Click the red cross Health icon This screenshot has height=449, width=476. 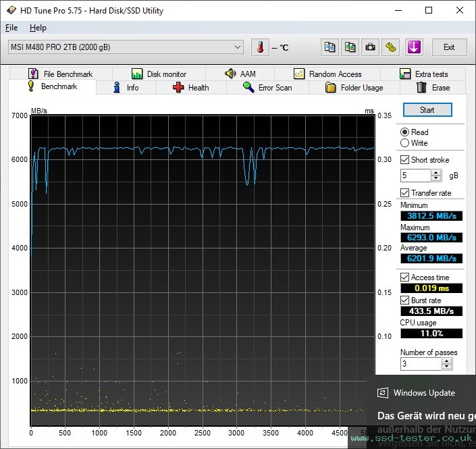coord(178,87)
